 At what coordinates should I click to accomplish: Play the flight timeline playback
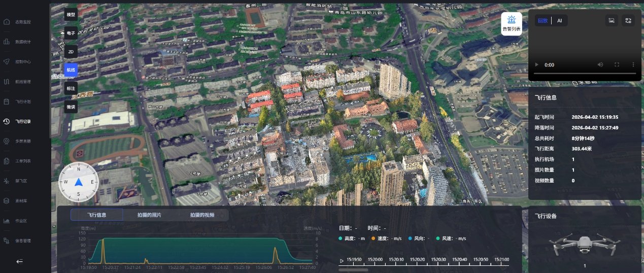coord(342,261)
